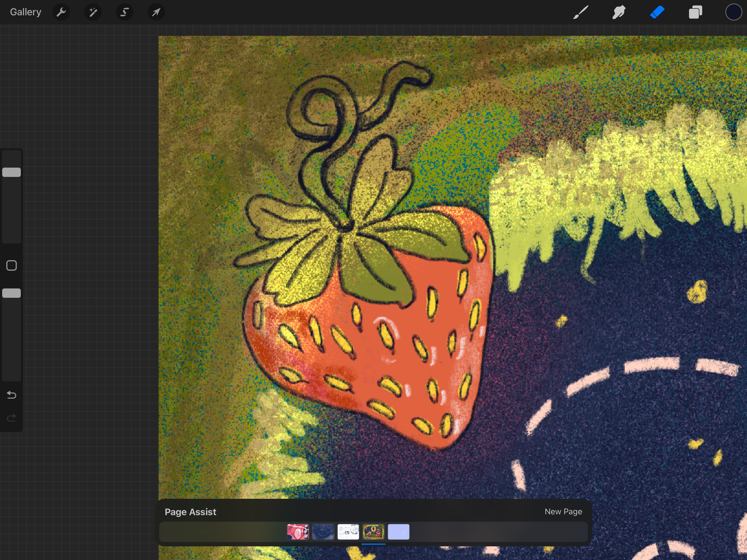Open the Adjustments magic wand menu
The width and height of the screenshot is (747, 560).
93,13
